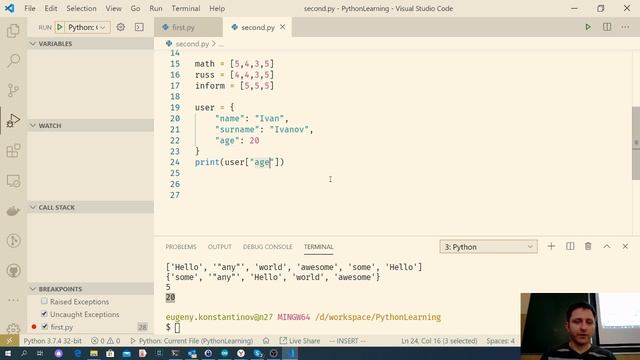Screen dimensions: 640x360
Task: Split the terminal panel
Action: click(570, 247)
